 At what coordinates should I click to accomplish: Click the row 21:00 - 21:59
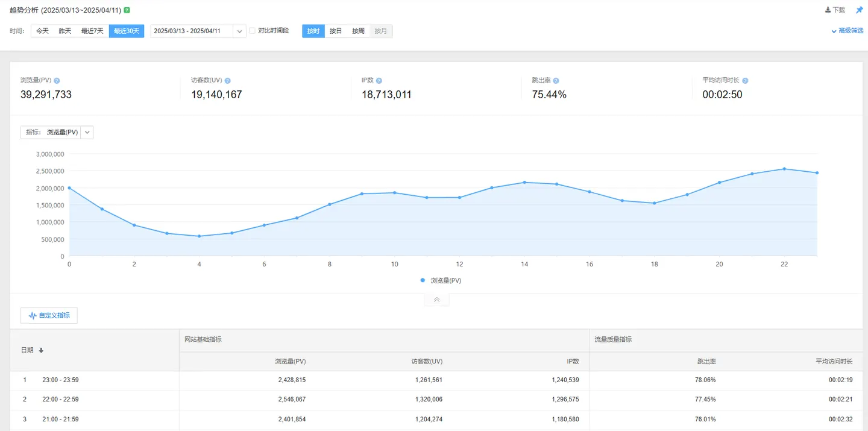click(436, 420)
